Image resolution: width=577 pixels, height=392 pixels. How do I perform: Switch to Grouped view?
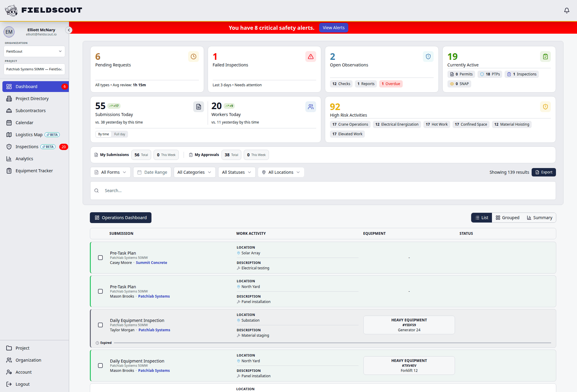(x=507, y=218)
